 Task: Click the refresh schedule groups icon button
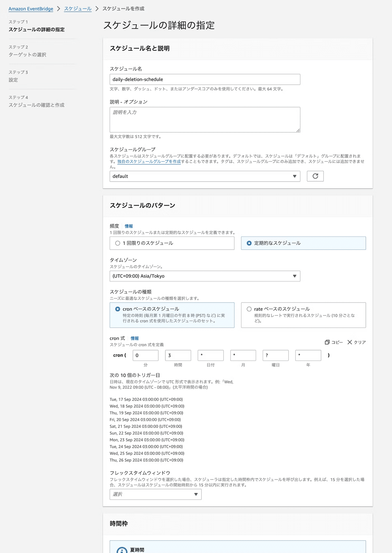click(x=315, y=176)
